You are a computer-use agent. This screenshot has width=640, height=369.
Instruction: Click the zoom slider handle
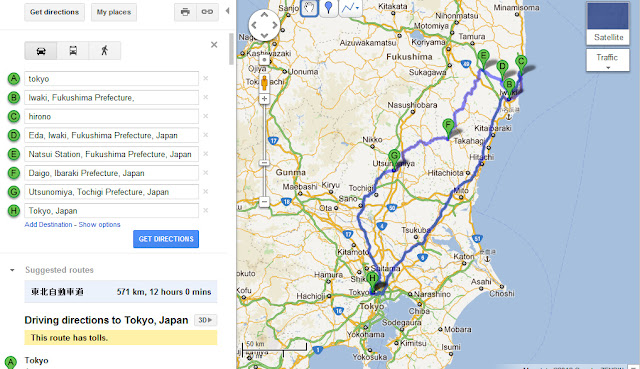(264, 163)
